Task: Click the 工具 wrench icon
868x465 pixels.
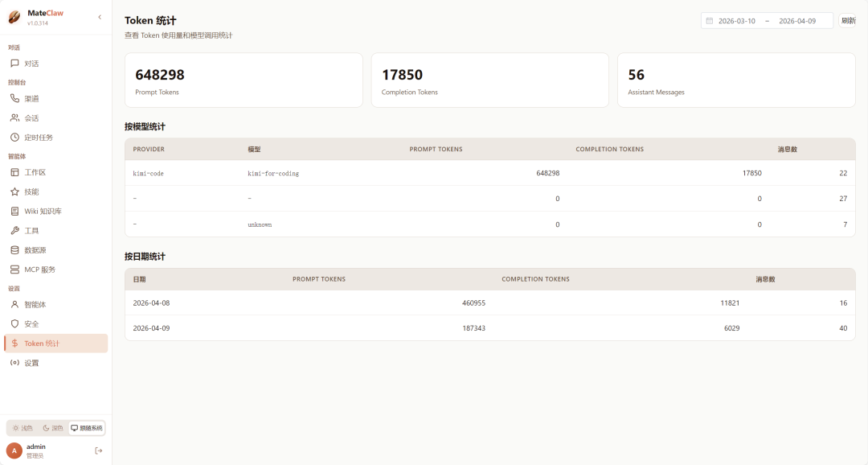Action: coord(14,231)
